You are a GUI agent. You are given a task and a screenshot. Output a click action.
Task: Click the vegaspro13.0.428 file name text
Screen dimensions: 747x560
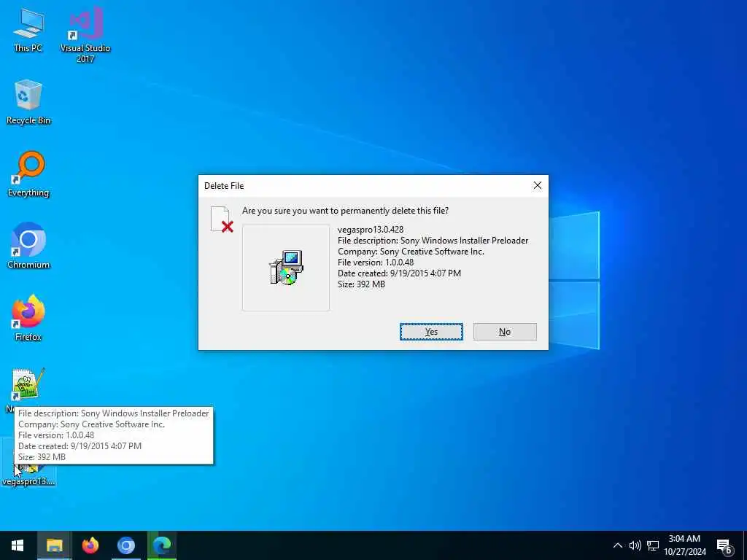pyautogui.click(x=371, y=230)
